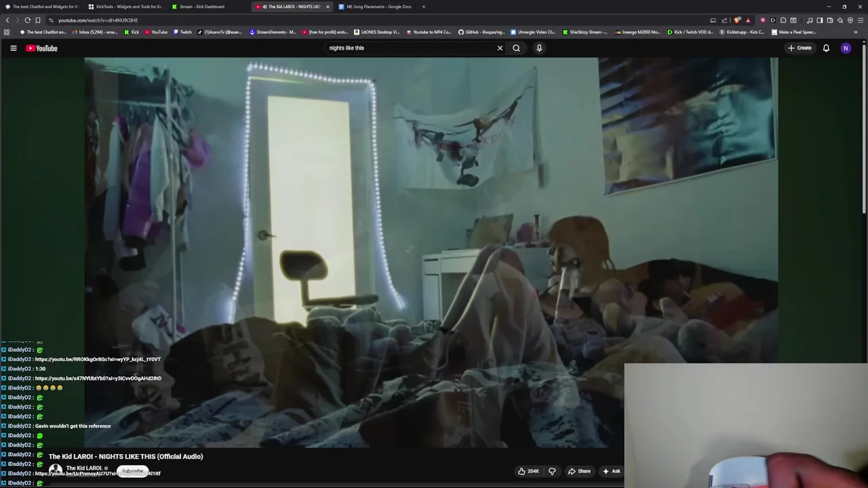This screenshot has height=488, width=868.
Task: Show more bookmarks overflow chevron
Action: tap(855, 32)
